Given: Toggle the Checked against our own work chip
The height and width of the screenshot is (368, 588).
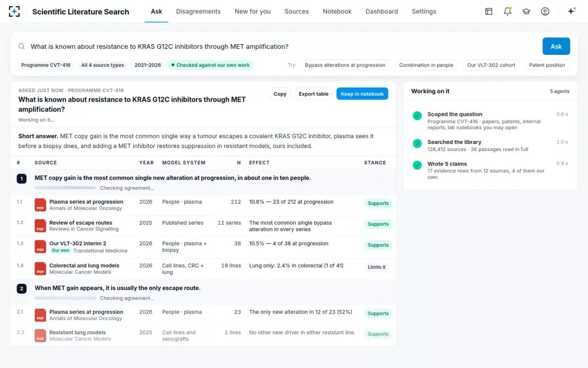Looking at the screenshot, I should coord(210,65).
